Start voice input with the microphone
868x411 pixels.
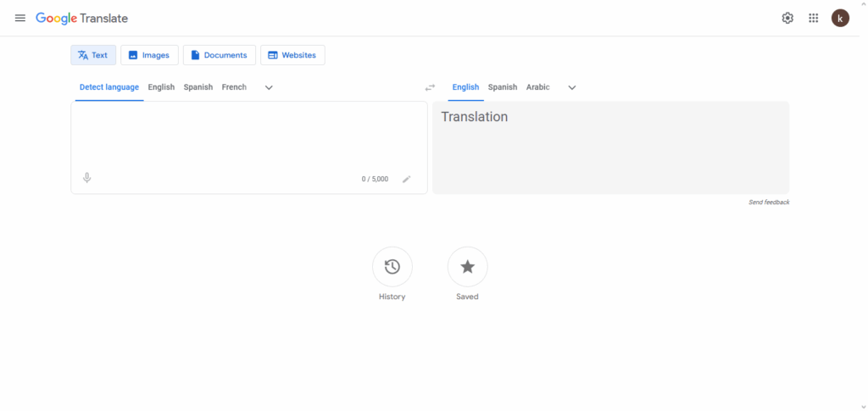[x=87, y=178]
